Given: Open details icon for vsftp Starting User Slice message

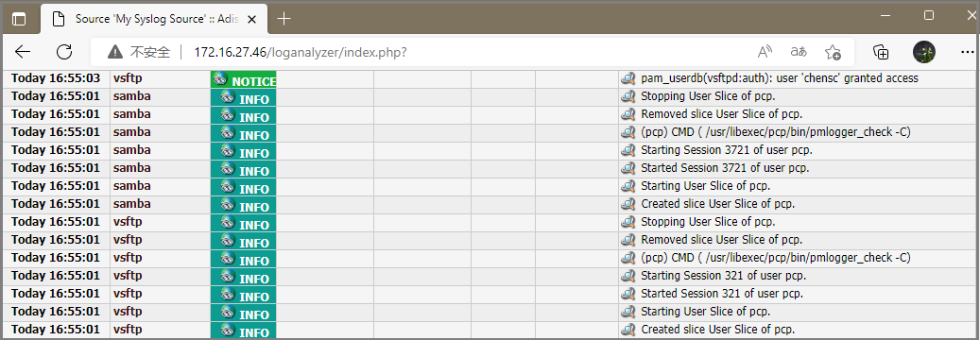Looking at the screenshot, I should coord(628,312).
